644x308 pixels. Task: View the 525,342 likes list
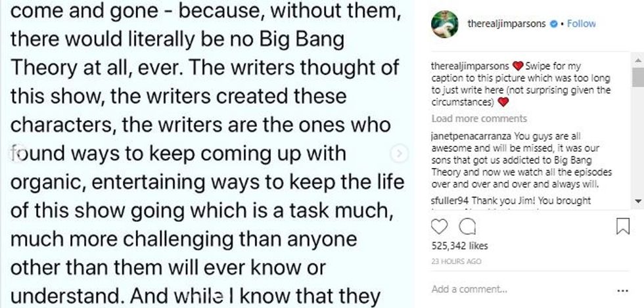(x=459, y=246)
